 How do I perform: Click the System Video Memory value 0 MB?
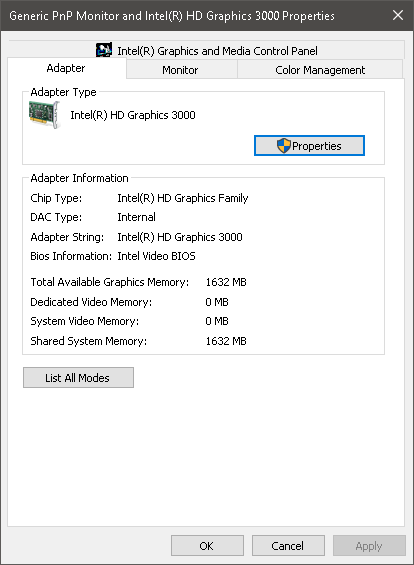pos(217,321)
